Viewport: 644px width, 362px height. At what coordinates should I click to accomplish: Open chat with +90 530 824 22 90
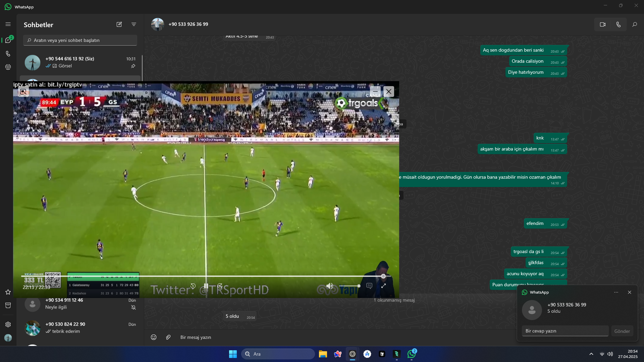point(80,328)
